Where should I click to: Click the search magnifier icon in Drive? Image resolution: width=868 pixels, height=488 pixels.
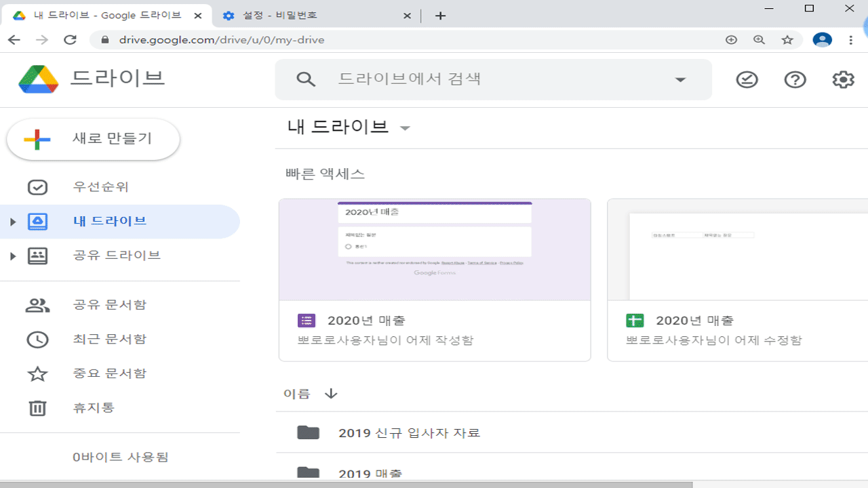click(307, 79)
